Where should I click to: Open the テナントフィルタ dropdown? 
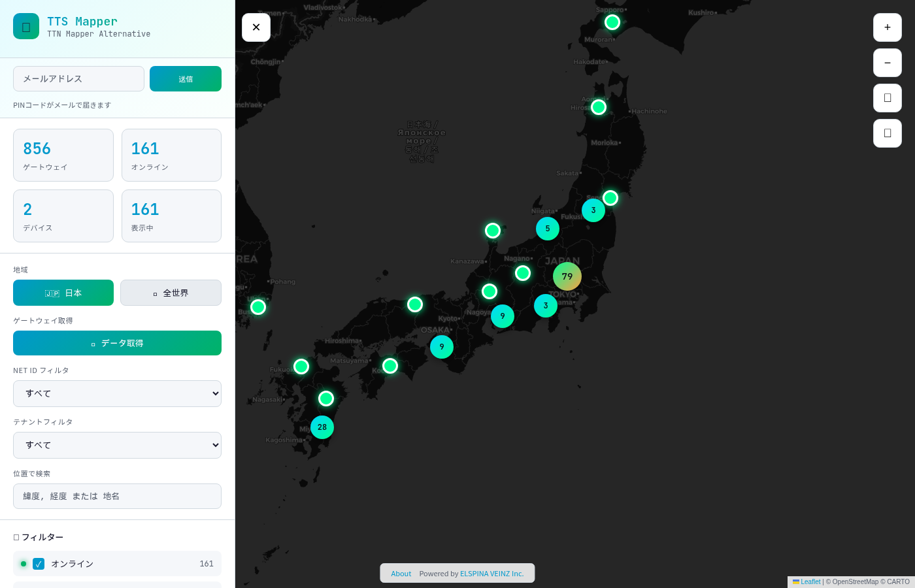point(117,446)
